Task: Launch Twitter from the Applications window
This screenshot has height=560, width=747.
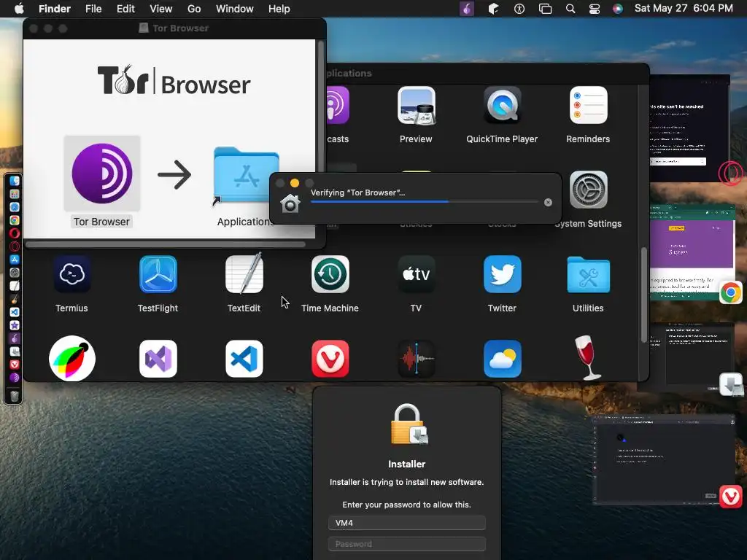Action: click(502, 274)
